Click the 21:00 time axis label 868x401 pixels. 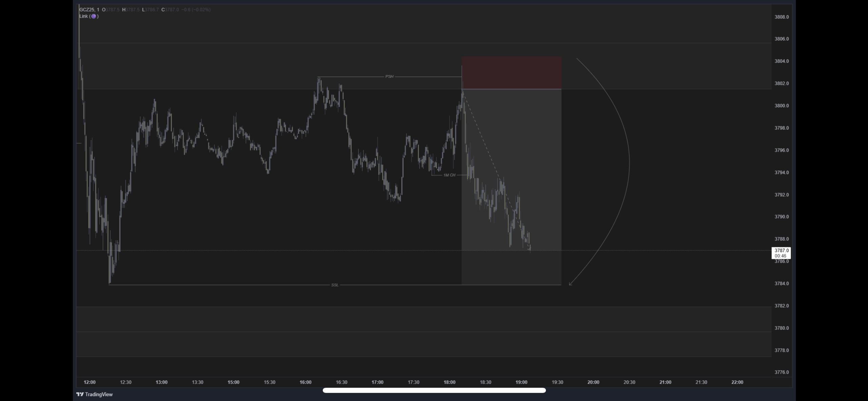[665, 382]
